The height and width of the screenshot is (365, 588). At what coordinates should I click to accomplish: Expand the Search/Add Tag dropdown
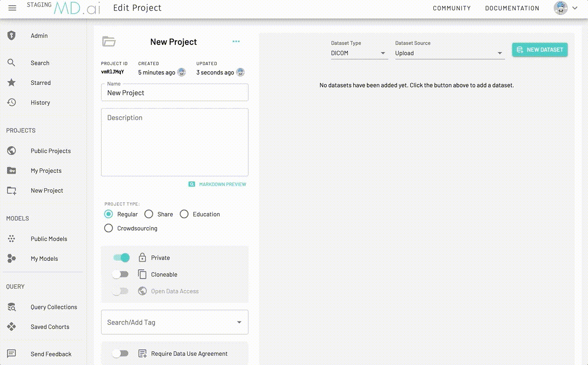coord(240,322)
